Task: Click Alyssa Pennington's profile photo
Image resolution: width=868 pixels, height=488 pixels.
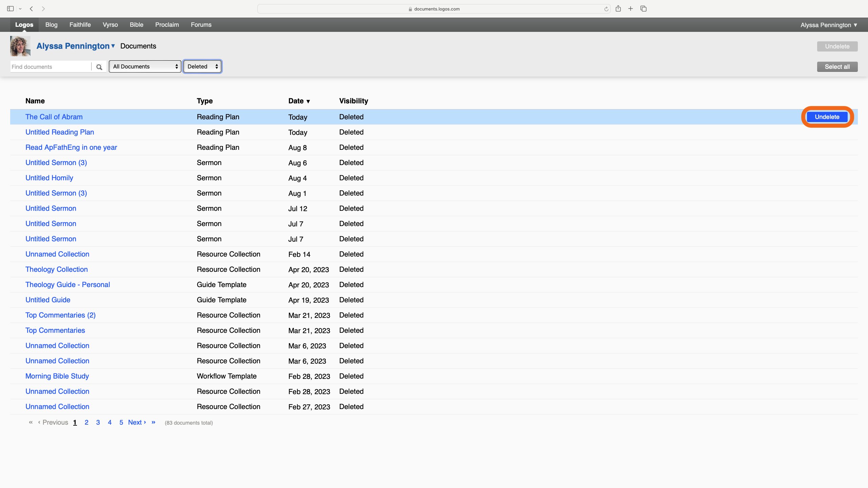Action: click(x=20, y=46)
